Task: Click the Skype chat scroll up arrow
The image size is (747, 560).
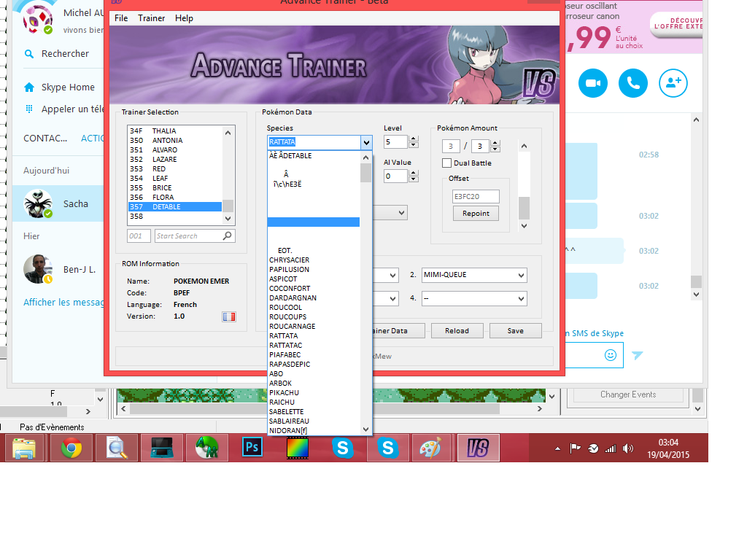Action: (696, 120)
